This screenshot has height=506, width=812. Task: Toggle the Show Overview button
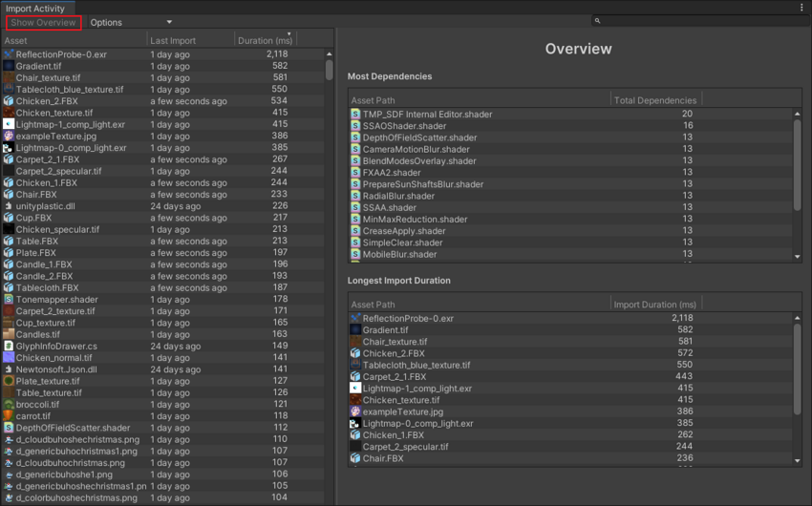coord(41,22)
